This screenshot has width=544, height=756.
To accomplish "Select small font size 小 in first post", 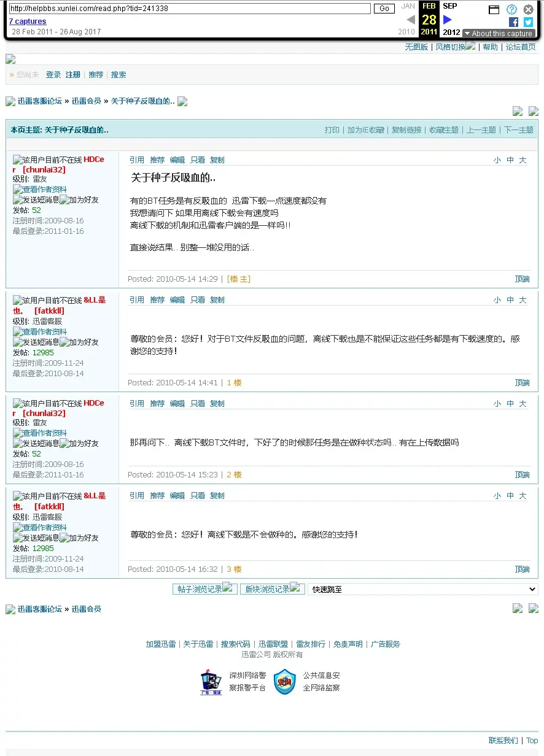I will click(x=497, y=160).
